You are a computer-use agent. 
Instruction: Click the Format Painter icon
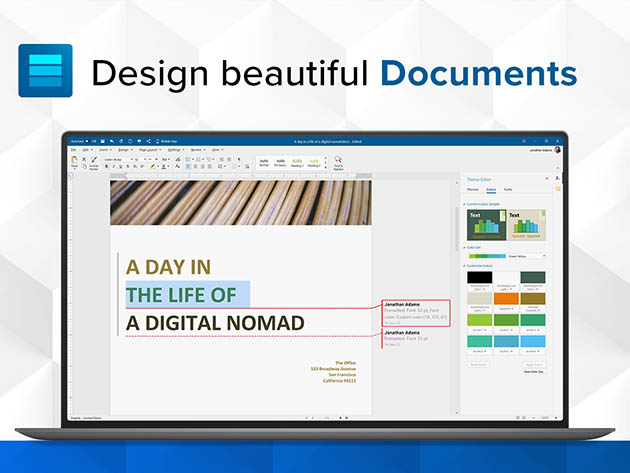coord(93,162)
